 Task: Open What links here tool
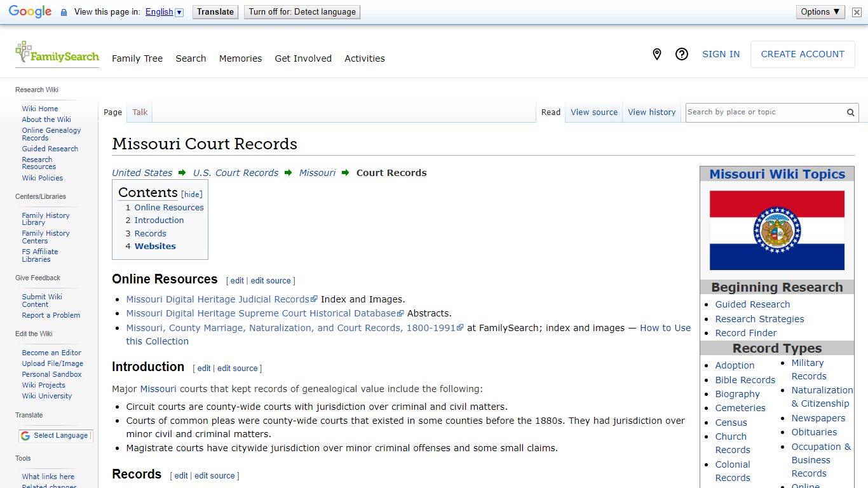tap(48, 477)
